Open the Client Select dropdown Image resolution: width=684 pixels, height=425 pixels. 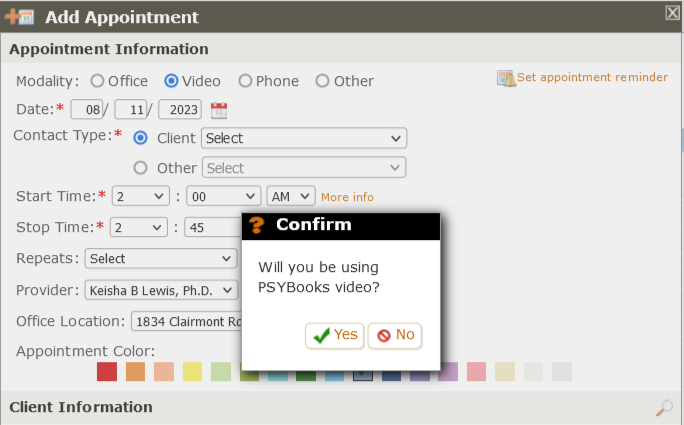coord(304,138)
